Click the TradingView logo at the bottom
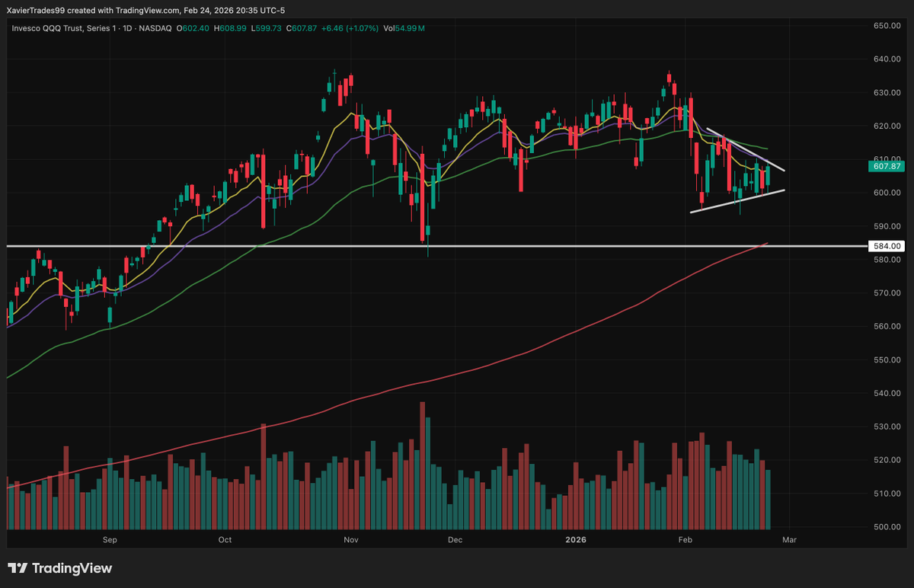This screenshot has width=914, height=588. pyautogui.click(x=60, y=568)
